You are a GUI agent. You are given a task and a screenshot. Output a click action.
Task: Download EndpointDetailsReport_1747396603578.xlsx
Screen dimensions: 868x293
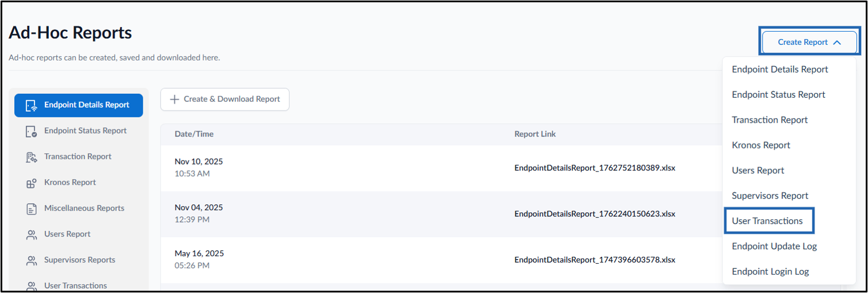[x=595, y=260]
